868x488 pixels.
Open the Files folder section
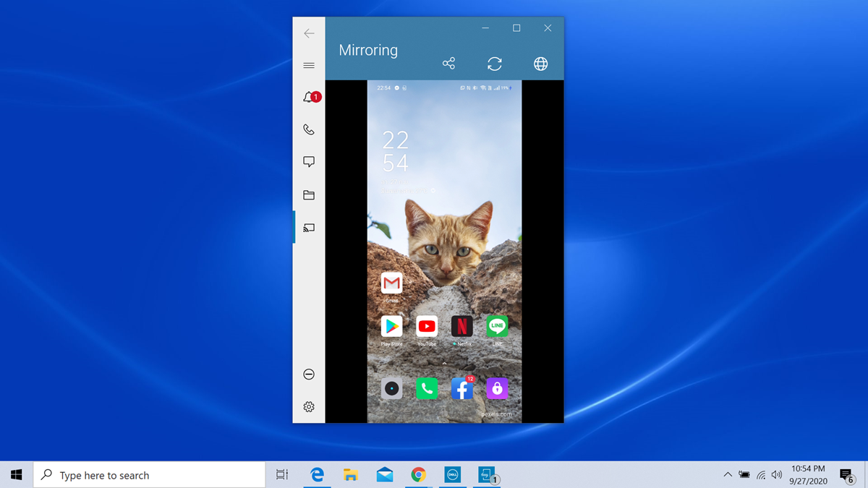tap(309, 195)
